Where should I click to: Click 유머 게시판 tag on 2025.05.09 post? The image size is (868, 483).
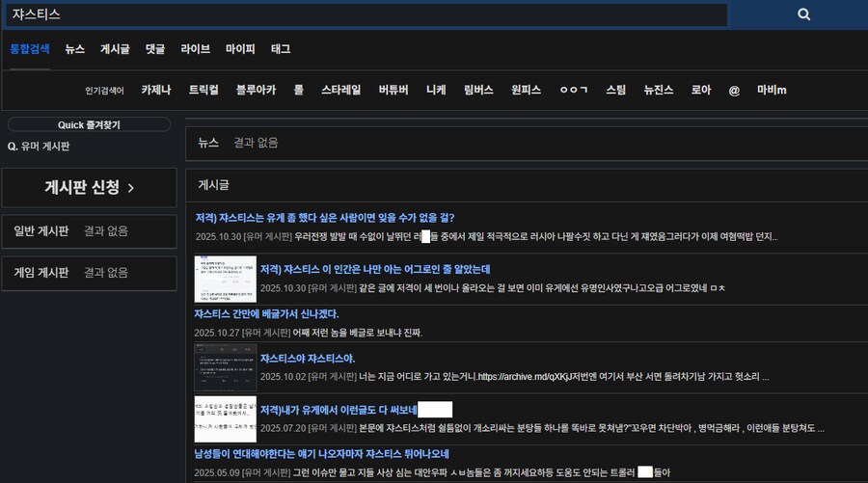[266, 472]
